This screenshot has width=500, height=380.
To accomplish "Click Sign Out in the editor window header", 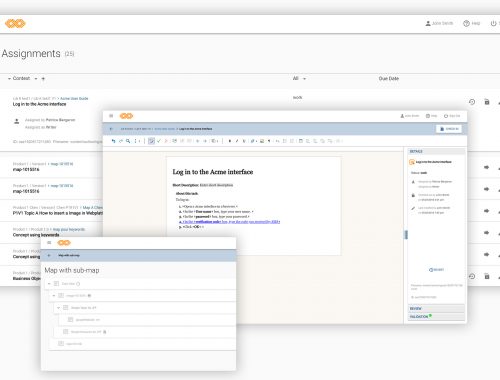I will click(452, 116).
